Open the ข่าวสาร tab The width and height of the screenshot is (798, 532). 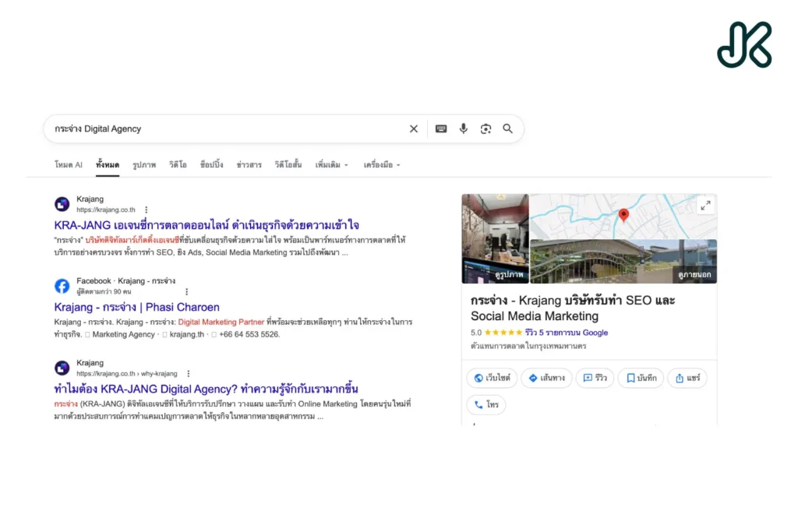click(249, 165)
